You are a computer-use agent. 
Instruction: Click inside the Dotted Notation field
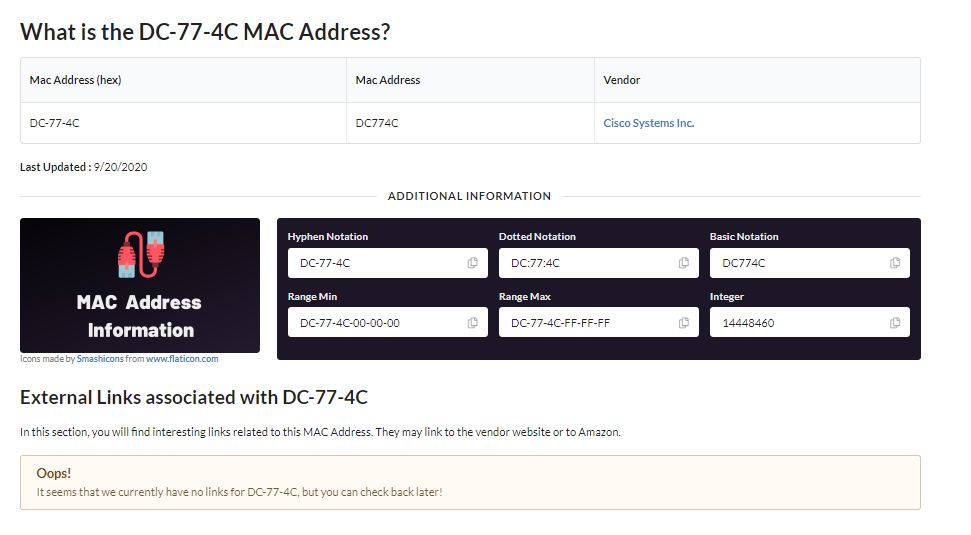[586, 263]
